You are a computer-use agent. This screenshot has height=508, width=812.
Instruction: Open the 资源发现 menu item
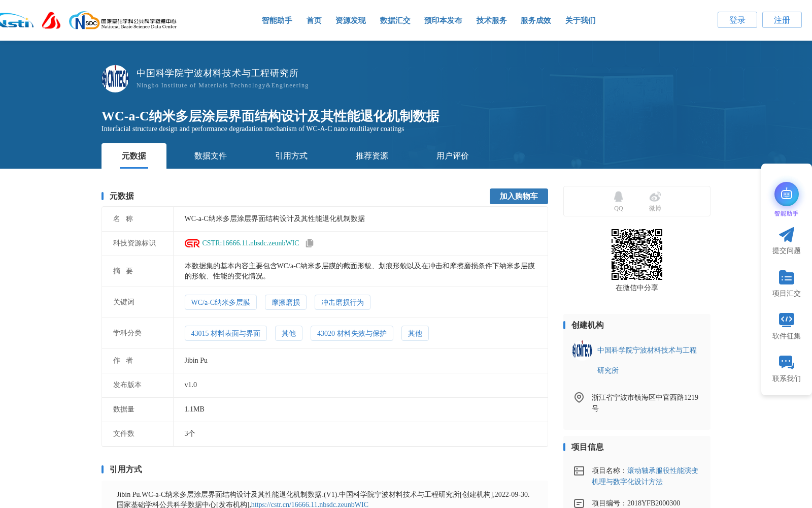(x=350, y=20)
